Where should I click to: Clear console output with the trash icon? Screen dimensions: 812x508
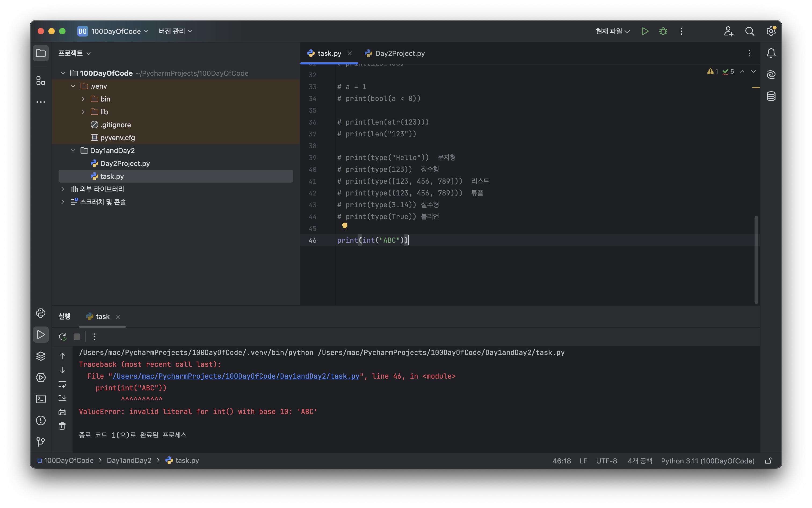(x=63, y=426)
